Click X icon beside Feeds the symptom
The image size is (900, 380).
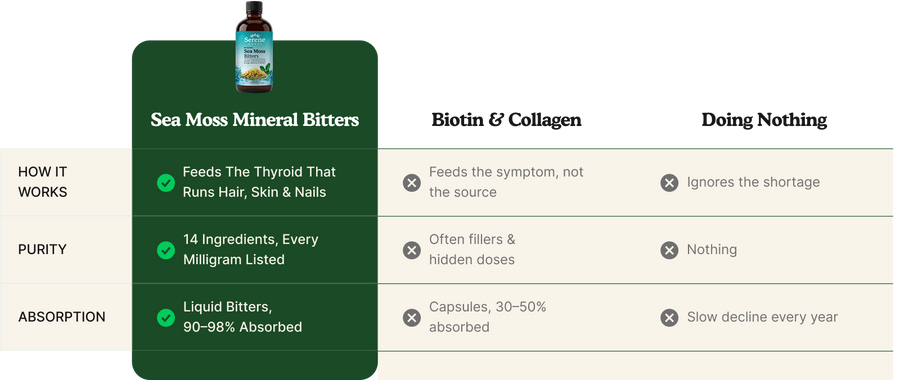[x=412, y=183]
